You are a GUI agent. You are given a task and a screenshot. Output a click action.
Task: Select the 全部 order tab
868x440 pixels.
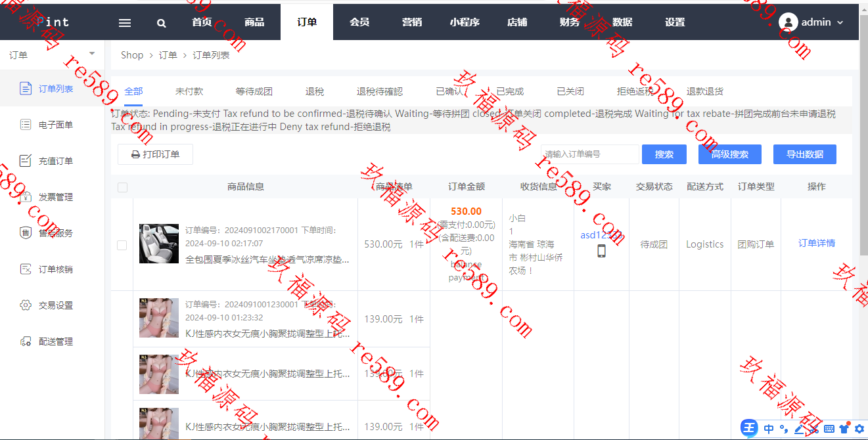click(133, 92)
